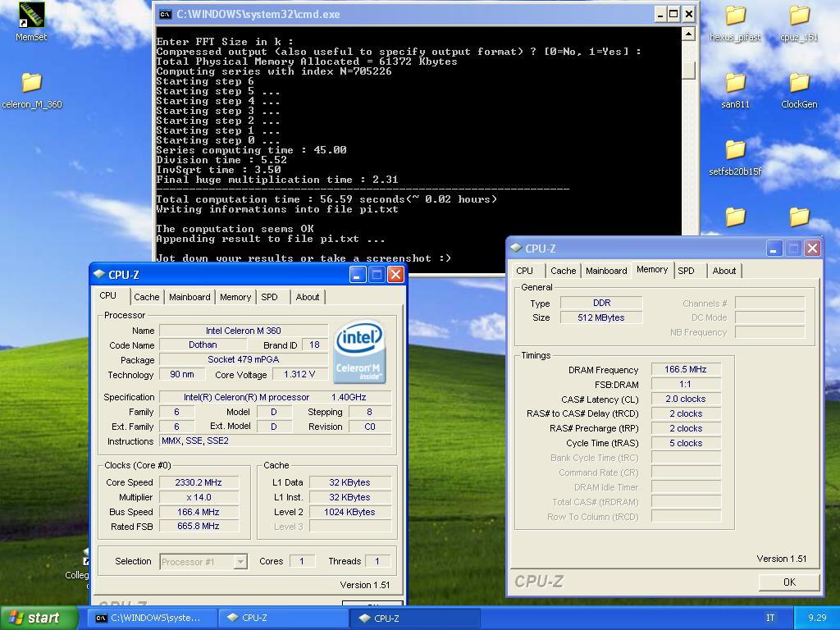
Task: Click the Name field Intel Celeron M 360
Action: (244, 331)
